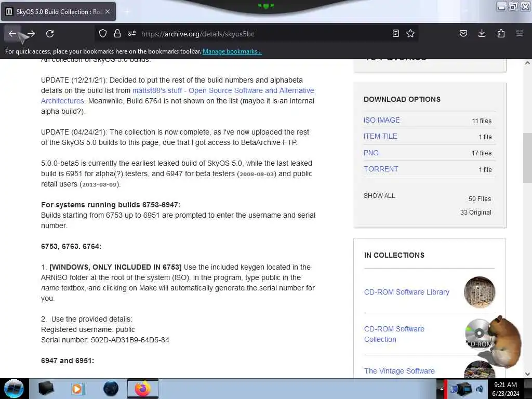Open the Extensions puzzle icon
Screen dimensions: 532x399
pyautogui.click(x=501, y=33)
